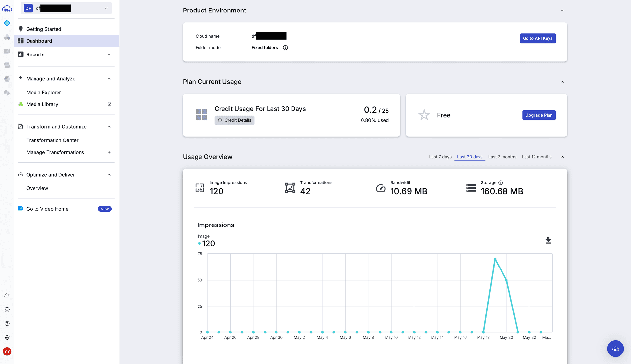The width and height of the screenshot is (631, 364).
Task: Click Folder mode info icon
Action: pos(285,48)
